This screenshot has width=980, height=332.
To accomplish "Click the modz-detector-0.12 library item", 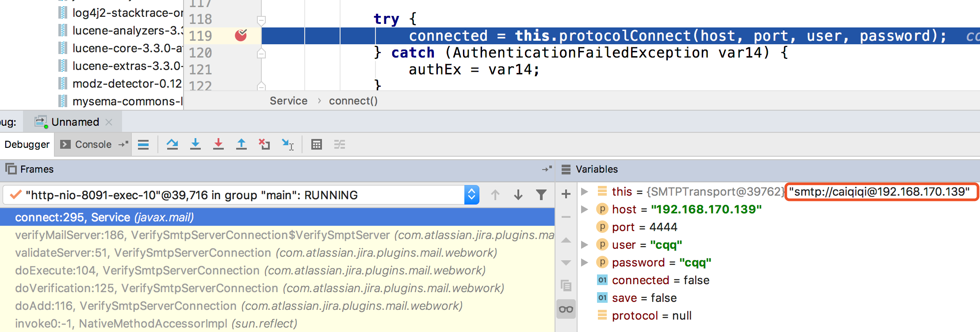I will 120,84.
